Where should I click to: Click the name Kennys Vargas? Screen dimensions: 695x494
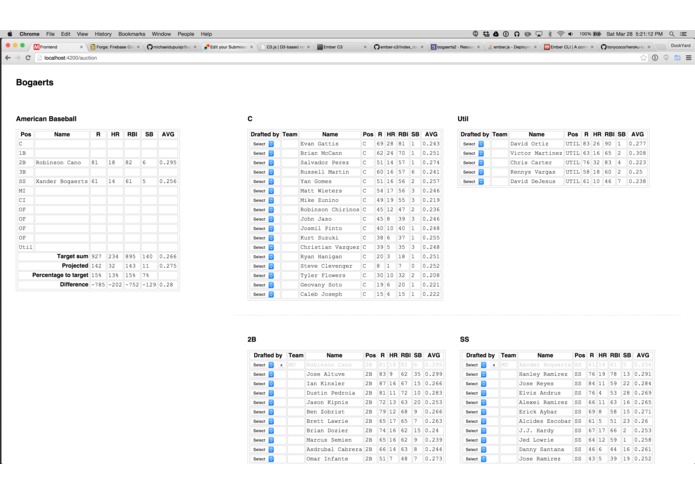point(532,172)
